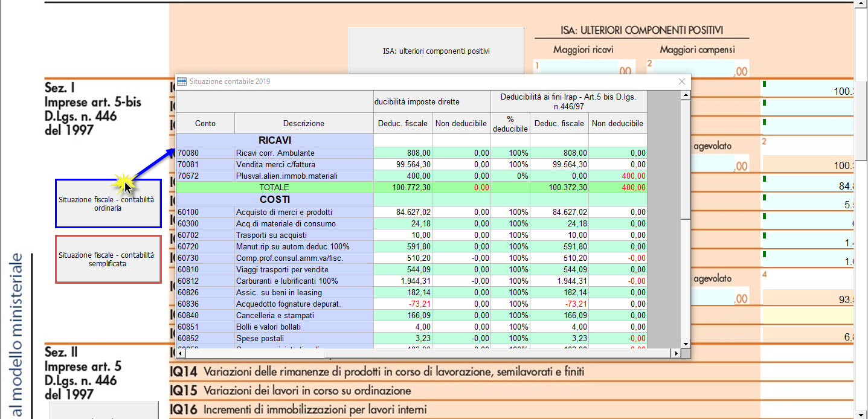Click the 0% deducibile cell
The image size is (868, 419).
[510, 176]
